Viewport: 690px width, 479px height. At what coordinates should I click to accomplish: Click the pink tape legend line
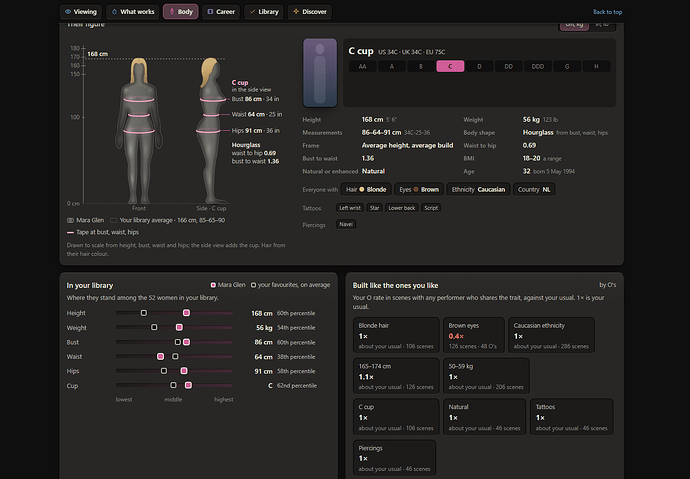click(70, 232)
